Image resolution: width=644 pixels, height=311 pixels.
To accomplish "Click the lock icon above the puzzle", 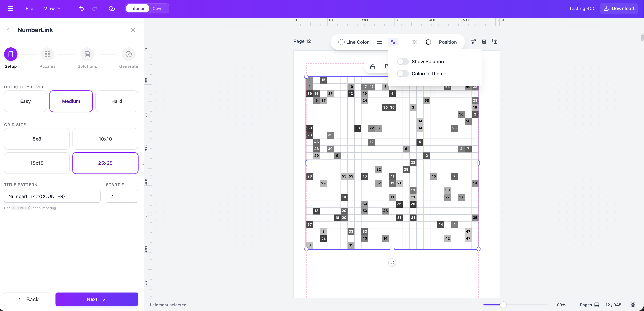I will coord(372,67).
